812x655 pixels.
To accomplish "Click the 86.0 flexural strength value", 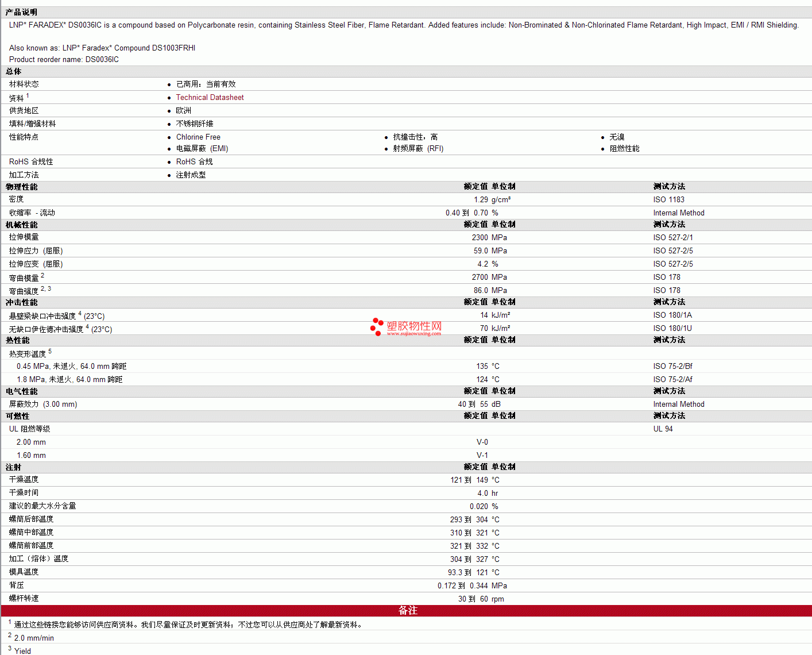I will (481, 291).
